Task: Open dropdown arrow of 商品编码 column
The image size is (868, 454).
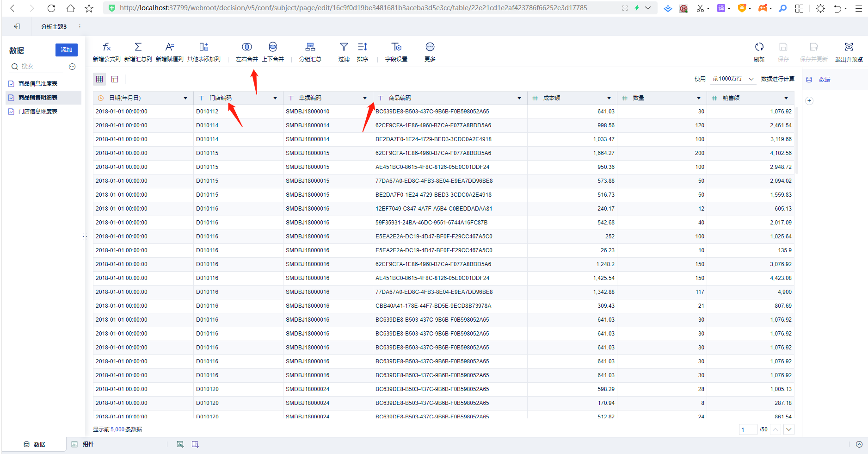Action: point(519,98)
